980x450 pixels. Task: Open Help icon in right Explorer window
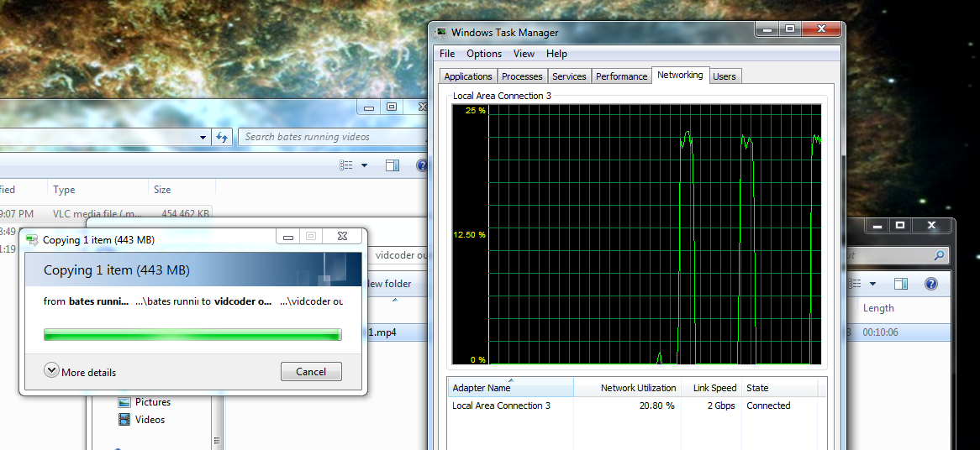point(931,284)
